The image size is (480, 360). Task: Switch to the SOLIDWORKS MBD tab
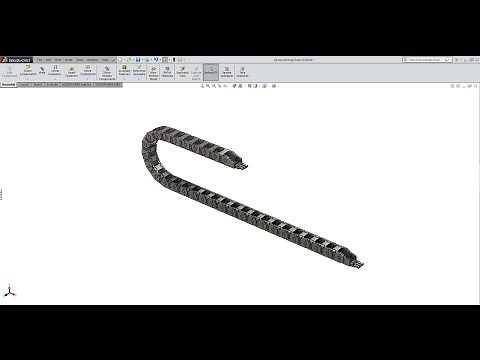[108, 85]
